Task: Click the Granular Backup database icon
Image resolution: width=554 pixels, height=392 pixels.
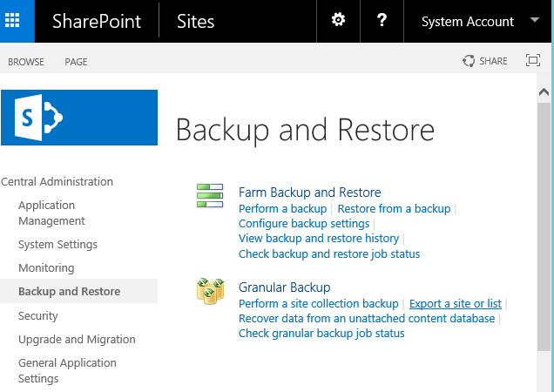Action: [210, 291]
